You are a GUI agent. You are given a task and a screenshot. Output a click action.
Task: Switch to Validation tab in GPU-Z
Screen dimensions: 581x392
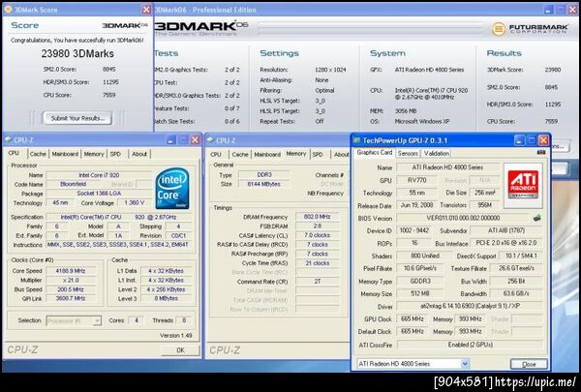coord(437,153)
